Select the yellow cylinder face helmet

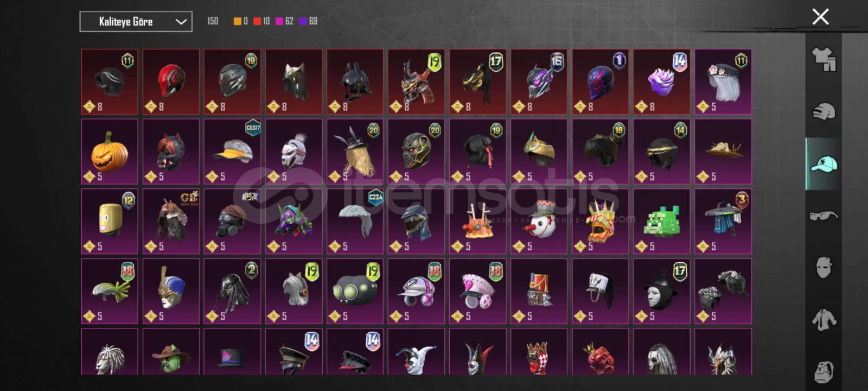pyautogui.click(x=110, y=221)
